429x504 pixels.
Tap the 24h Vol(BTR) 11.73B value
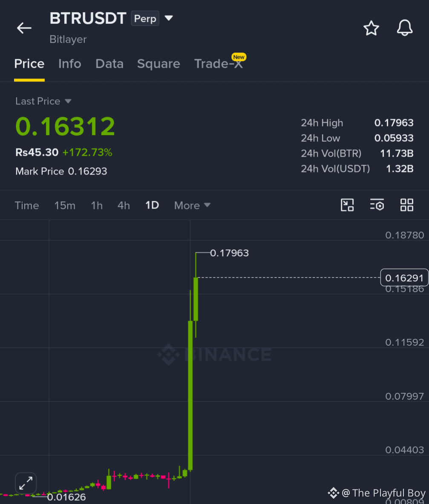pos(397,153)
